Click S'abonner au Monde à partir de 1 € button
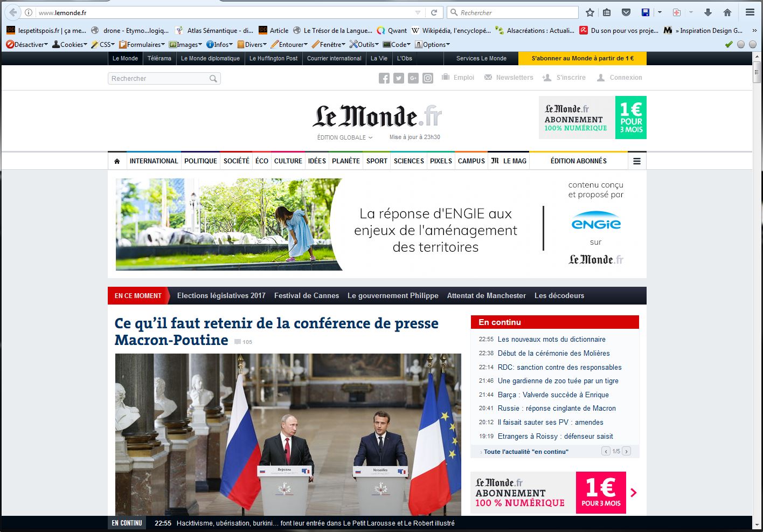 pos(582,58)
